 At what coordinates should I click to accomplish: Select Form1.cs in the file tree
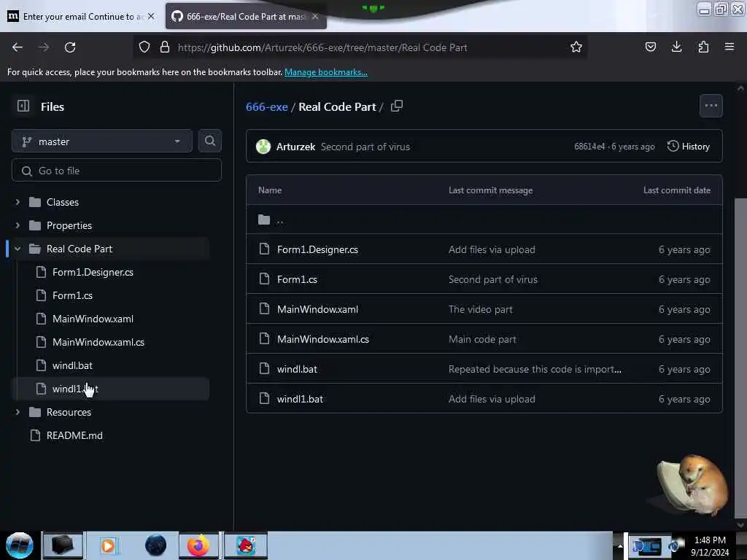click(x=72, y=295)
